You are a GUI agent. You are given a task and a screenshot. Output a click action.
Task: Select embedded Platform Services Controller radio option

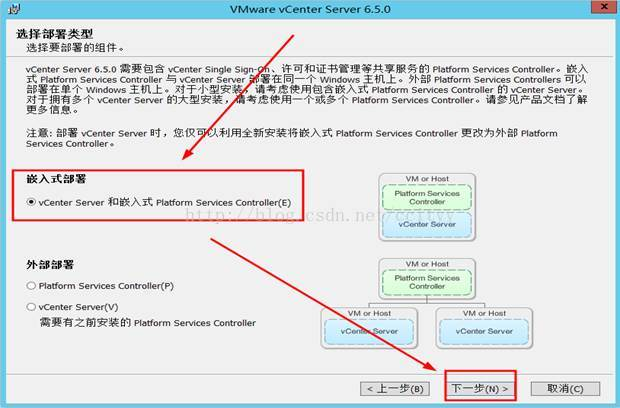click(31, 202)
